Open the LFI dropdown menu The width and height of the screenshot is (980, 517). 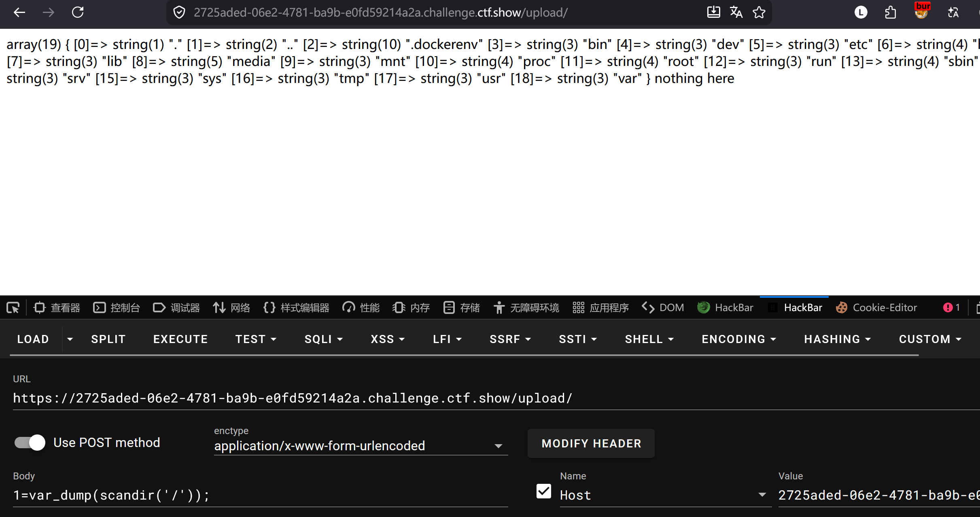[x=447, y=339]
